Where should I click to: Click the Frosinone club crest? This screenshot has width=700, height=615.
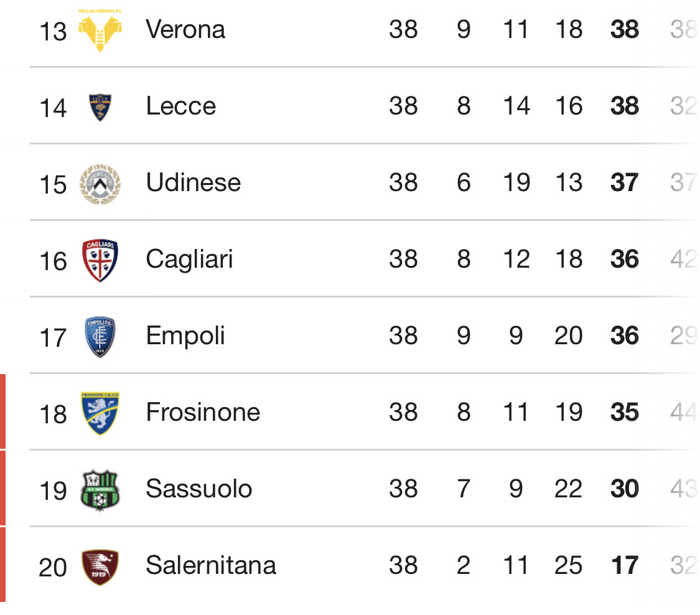(x=100, y=413)
